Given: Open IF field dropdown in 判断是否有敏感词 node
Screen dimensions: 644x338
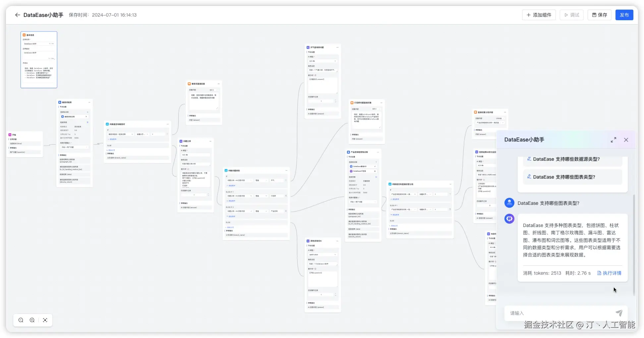Looking at the screenshot, I should 121,134.
